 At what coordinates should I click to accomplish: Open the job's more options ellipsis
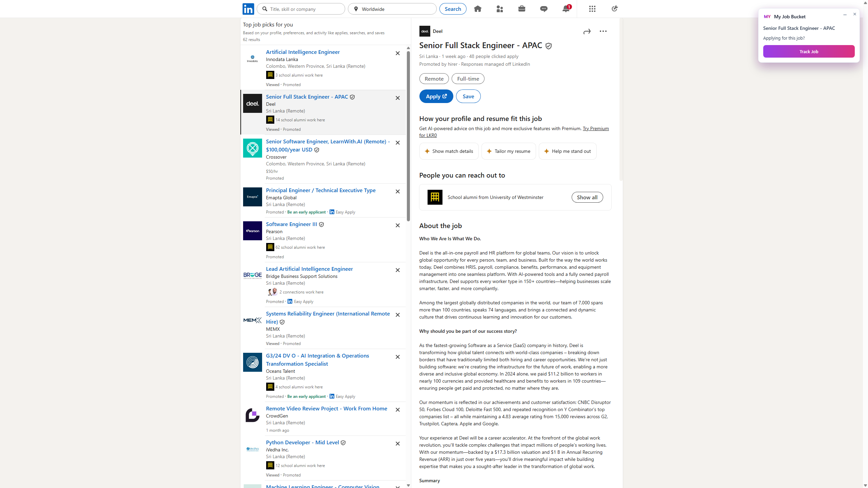(603, 31)
